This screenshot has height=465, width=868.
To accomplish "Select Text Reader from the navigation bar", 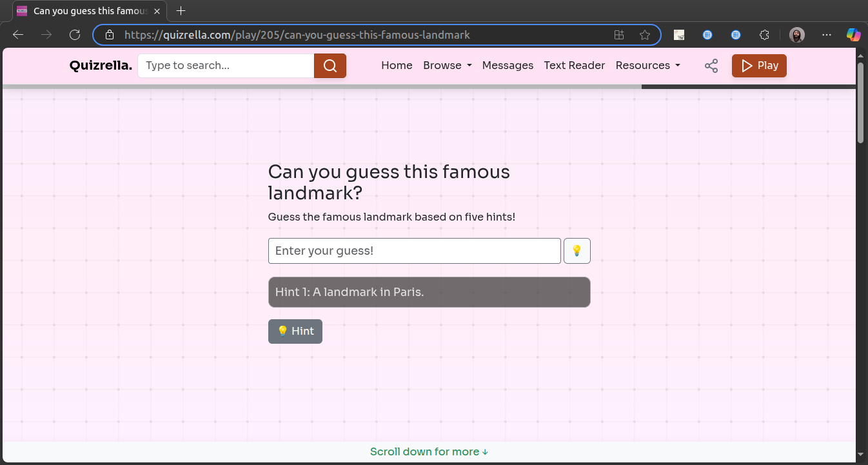I will coord(574,65).
